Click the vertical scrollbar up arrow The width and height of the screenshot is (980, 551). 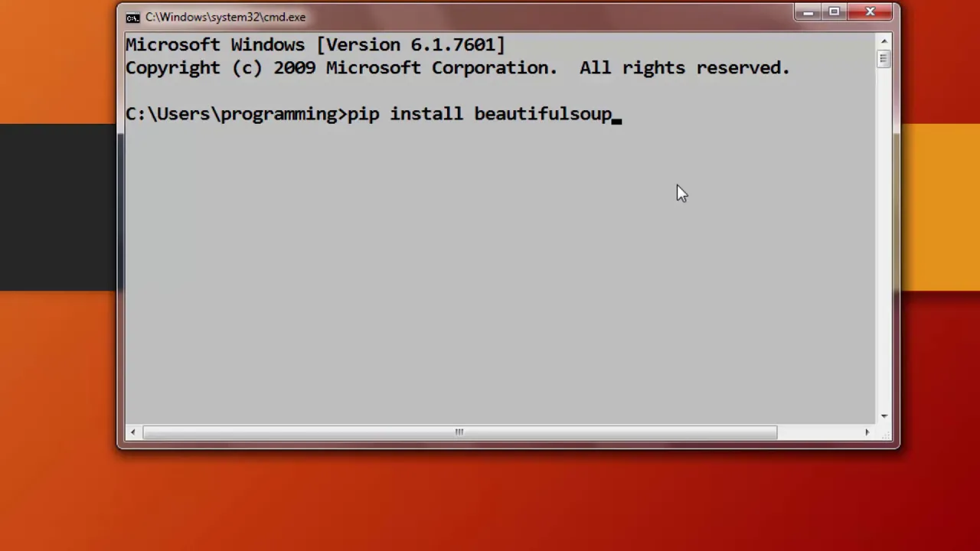click(884, 41)
